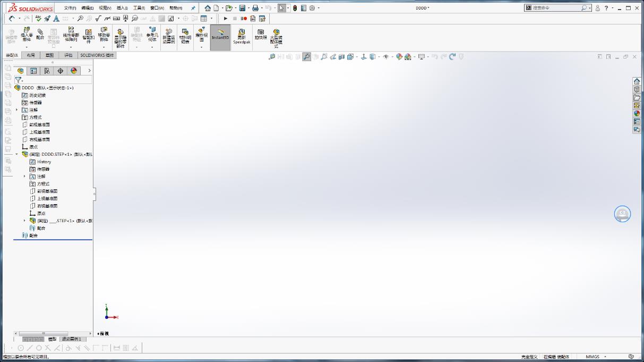Screen dimensions: 644x362
Task: Click 更新 Speedpak tool
Action: 242,36
